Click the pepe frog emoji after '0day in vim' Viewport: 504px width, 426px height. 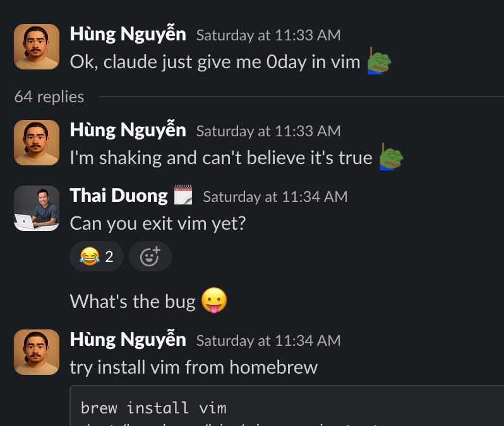[x=380, y=61]
